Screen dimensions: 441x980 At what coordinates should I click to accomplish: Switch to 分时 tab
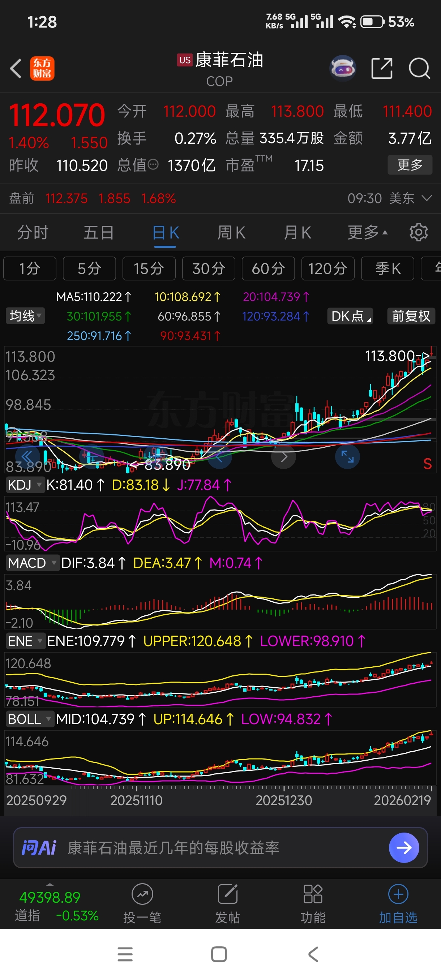[x=33, y=232]
